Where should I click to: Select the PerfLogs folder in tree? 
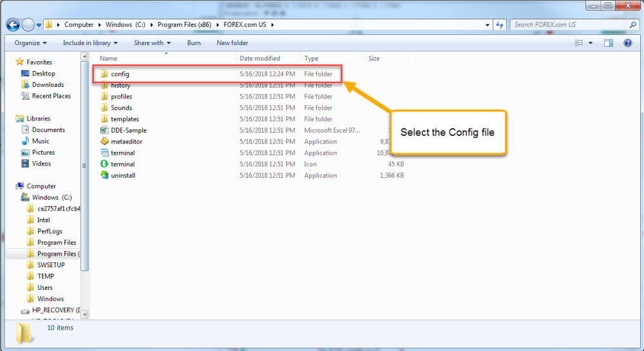pyautogui.click(x=50, y=231)
